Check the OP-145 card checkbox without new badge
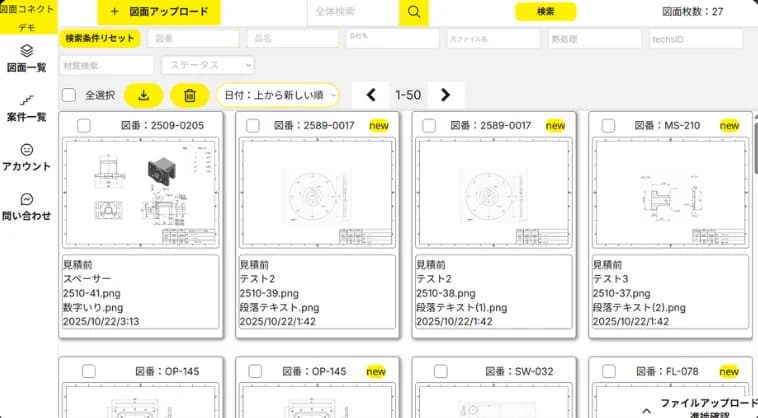The height and width of the screenshot is (418, 758). click(88, 371)
